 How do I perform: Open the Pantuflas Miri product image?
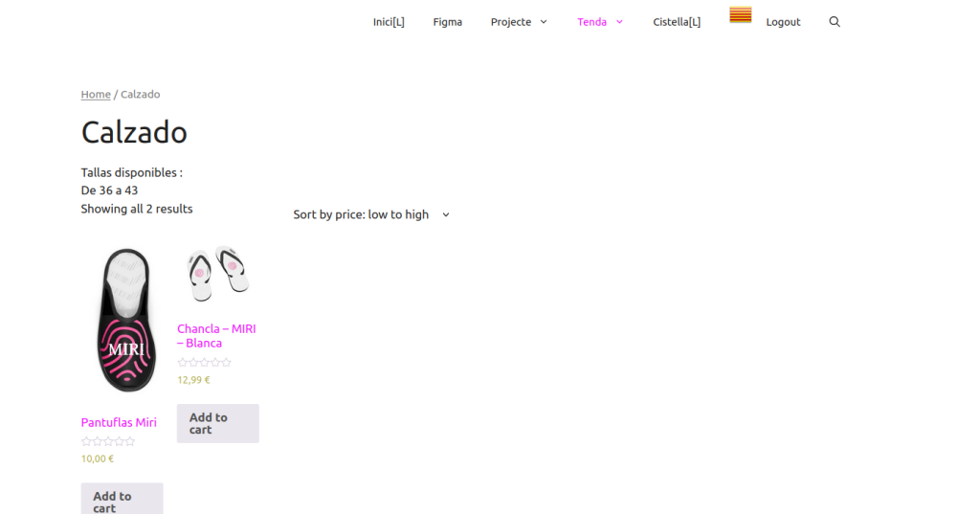pyautogui.click(x=125, y=321)
